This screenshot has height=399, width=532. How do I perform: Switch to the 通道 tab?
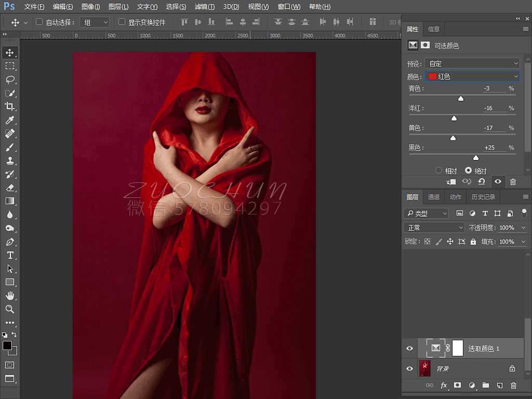click(434, 197)
